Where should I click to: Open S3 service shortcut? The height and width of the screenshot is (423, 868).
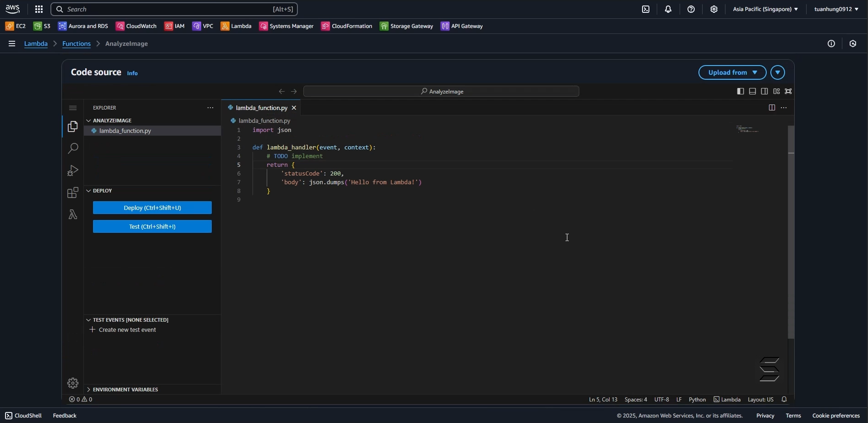(x=42, y=26)
